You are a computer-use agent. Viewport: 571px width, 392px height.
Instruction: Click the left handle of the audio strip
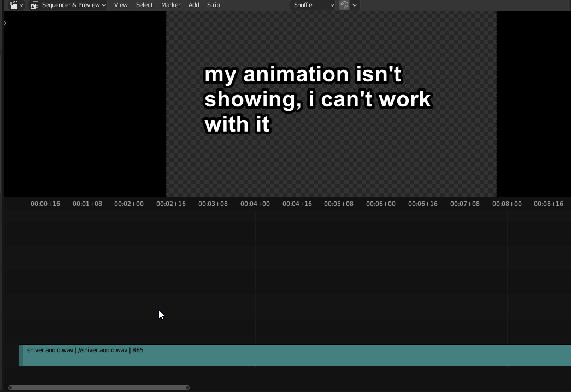[x=21, y=355]
